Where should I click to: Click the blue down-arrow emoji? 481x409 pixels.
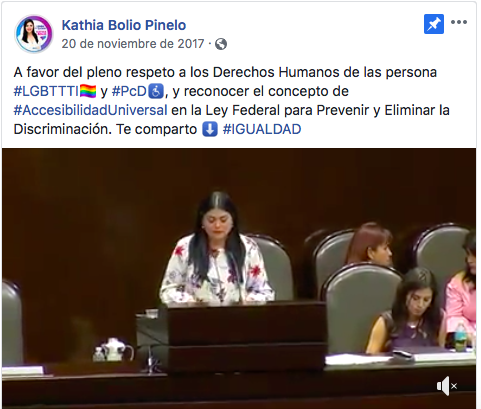(x=210, y=129)
